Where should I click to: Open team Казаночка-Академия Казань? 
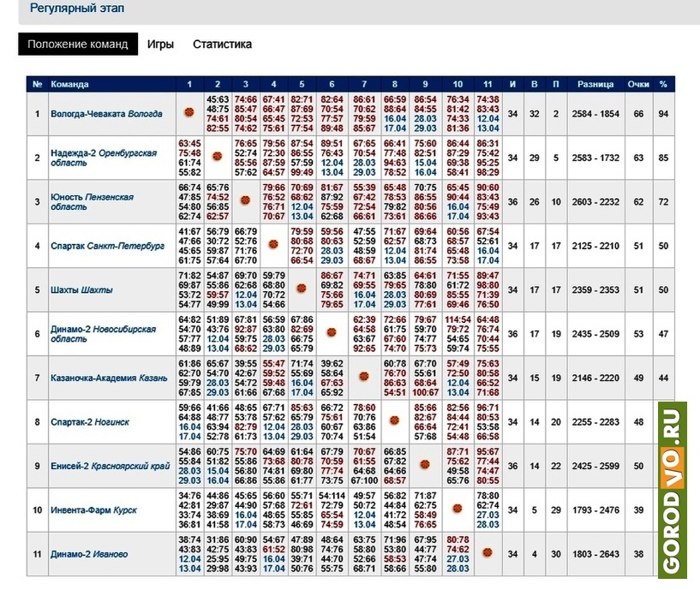109,378
